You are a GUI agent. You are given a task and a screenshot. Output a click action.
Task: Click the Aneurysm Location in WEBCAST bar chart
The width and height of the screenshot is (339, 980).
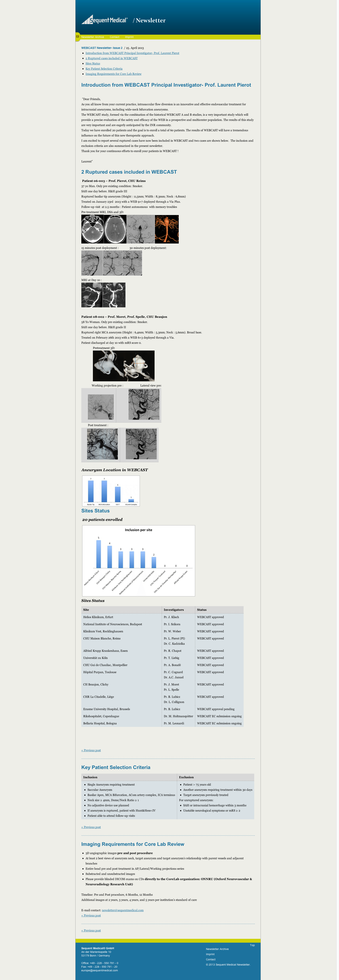tap(111, 491)
